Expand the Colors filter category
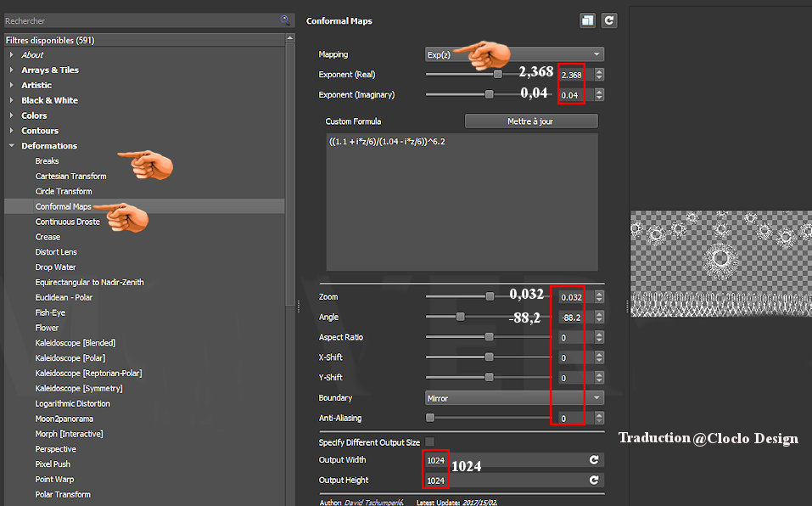Viewport: 812px width, 506px height. (x=11, y=115)
